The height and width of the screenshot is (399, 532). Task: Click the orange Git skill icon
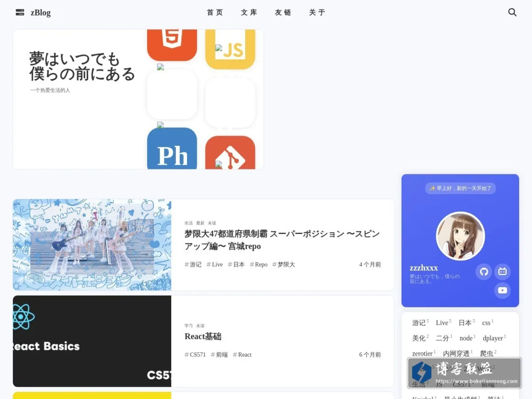230,153
